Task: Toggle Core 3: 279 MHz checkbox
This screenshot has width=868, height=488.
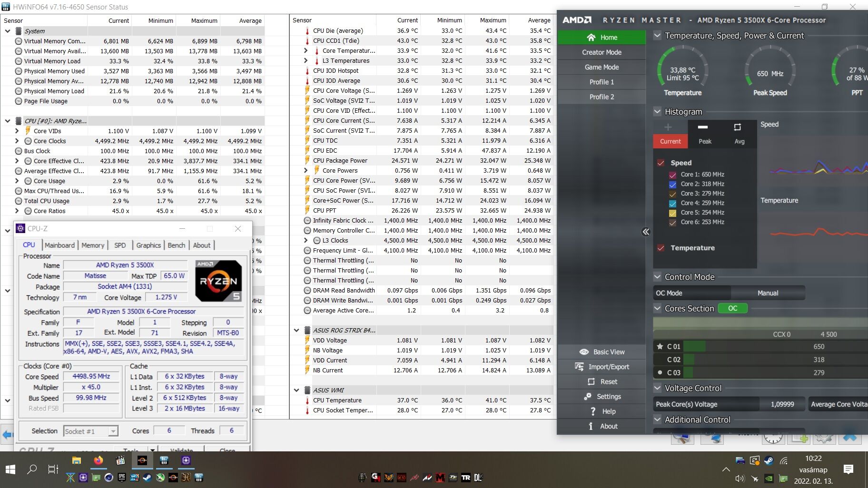Action: coord(672,194)
